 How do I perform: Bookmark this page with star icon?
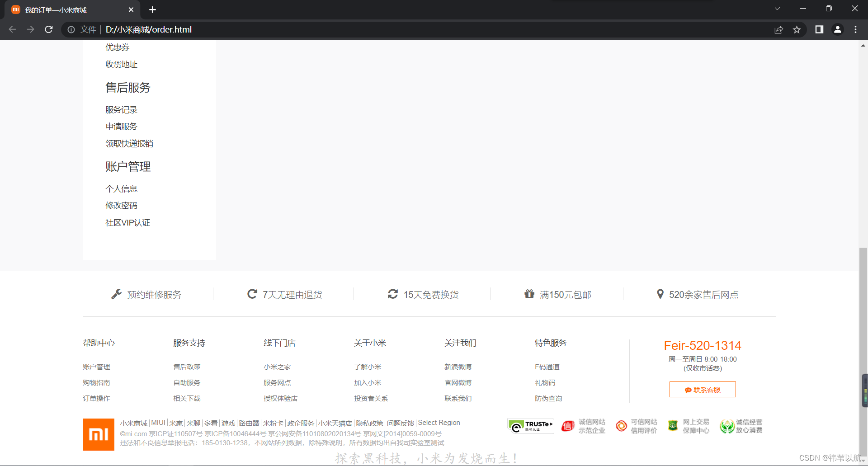797,29
